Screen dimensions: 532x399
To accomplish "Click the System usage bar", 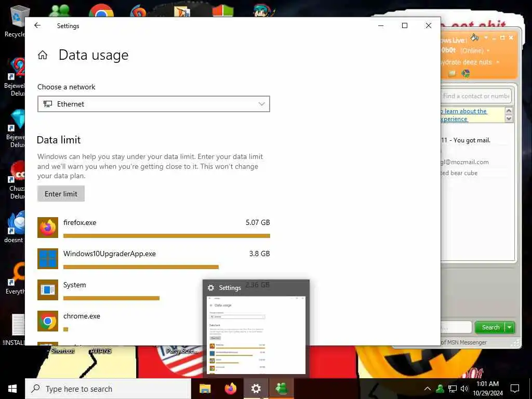I will [111, 298].
